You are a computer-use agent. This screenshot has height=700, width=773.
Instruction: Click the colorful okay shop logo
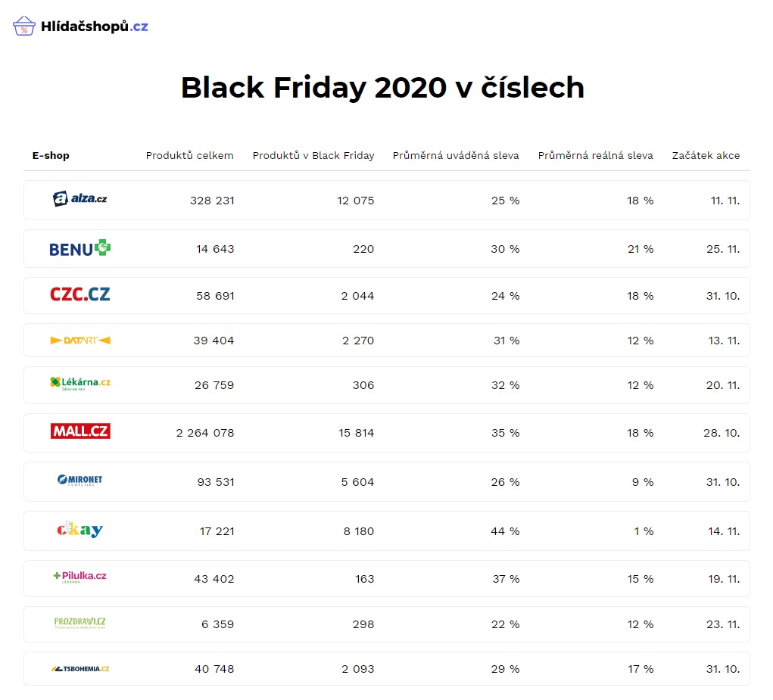pos(79,530)
